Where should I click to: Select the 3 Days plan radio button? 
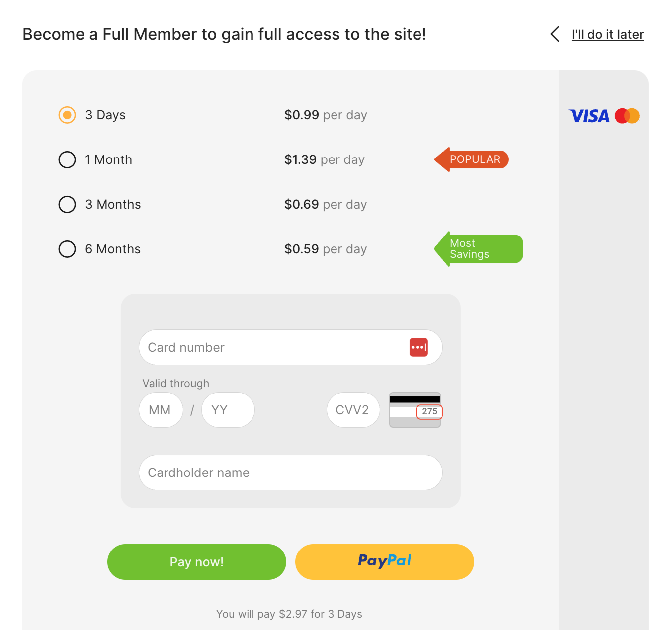(67, 115)
